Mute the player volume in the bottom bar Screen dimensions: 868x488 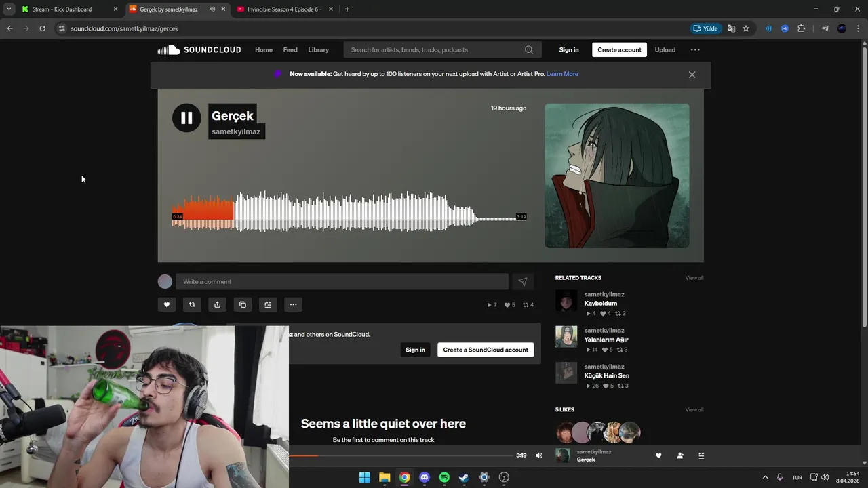click(x=539, y=455)
